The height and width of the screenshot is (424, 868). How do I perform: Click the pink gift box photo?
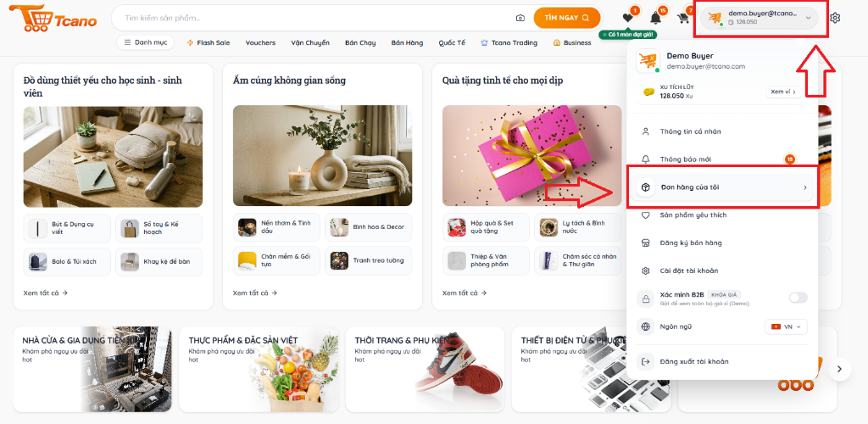pos(532,155)
